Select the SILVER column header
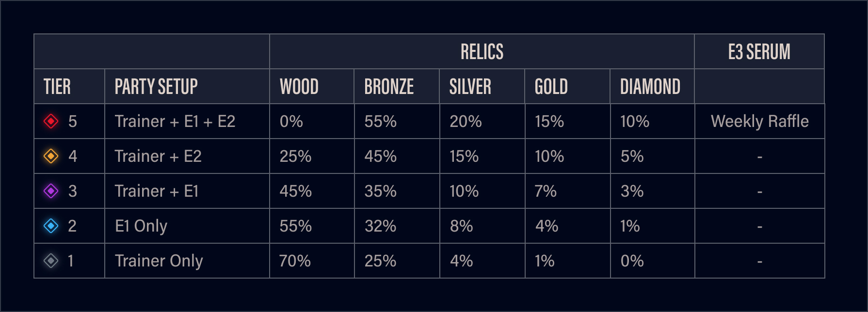The height and width of the screenshot is (312, 868). click(470, 87)
